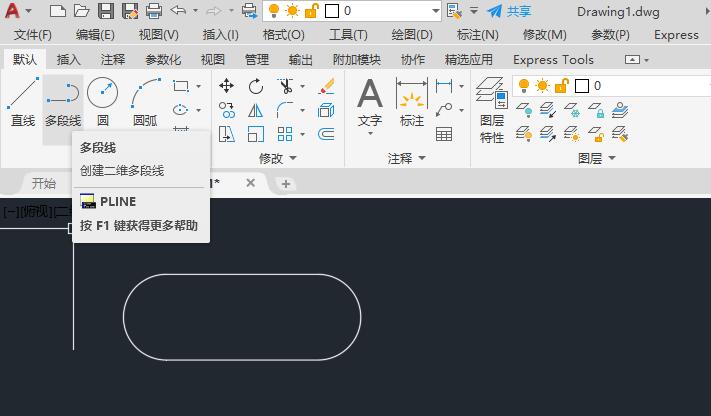
Task: Freeze a layer with snowflake tool
Action: 572,110
